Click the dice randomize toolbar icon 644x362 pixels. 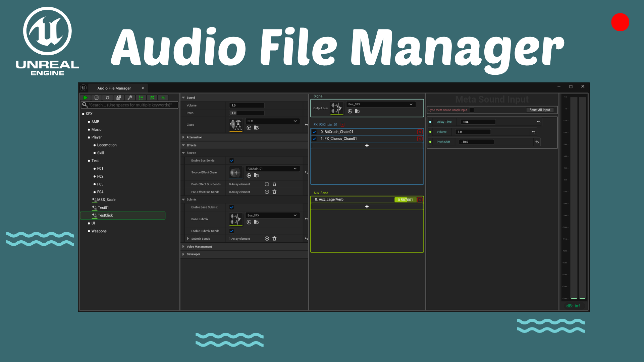point(97,98)
